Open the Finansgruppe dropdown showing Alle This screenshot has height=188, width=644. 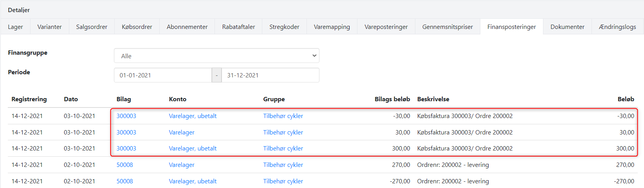point(216,56)
